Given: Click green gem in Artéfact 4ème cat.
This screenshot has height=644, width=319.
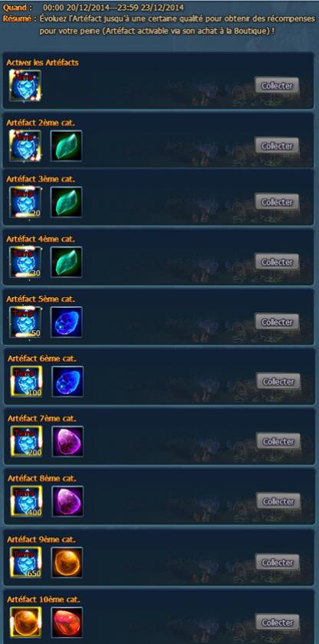Looking at the screenshot, I should (66, 262).
